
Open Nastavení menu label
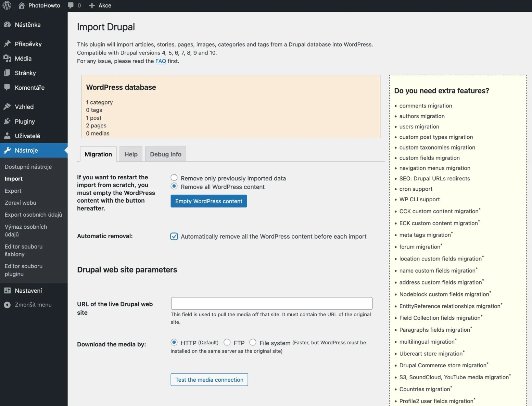[x=28, y=291]
